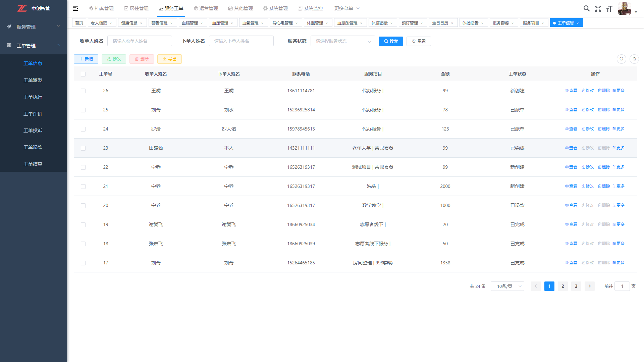Collapse the sidebar with the hamburger icon

coord(75,8)
